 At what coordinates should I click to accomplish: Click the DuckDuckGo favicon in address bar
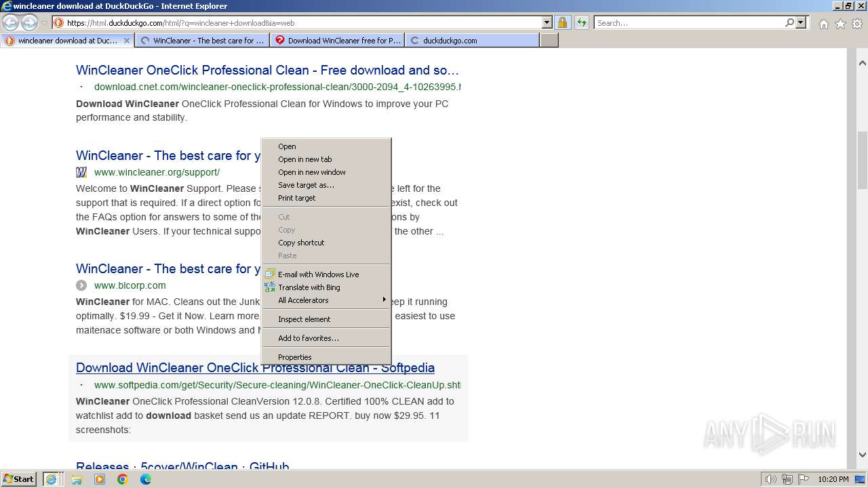59,22
